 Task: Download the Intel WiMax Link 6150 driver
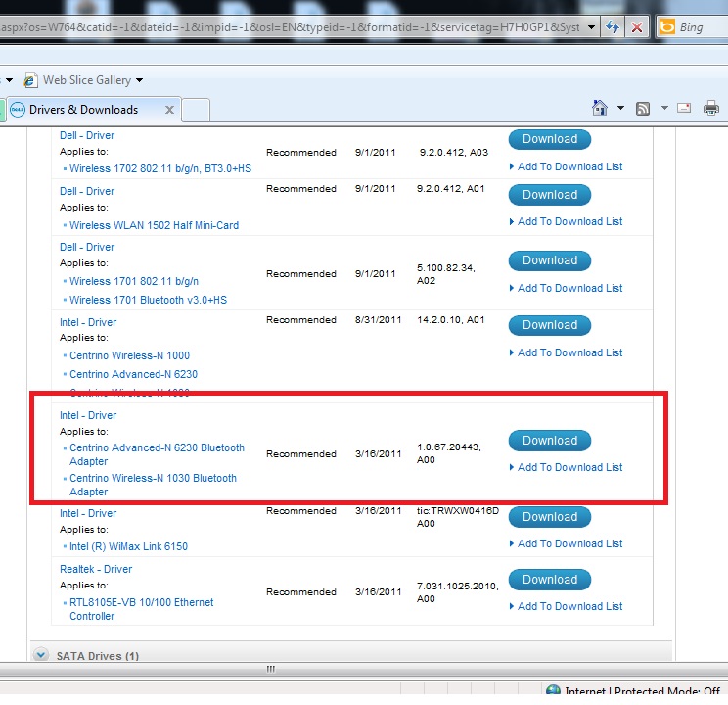point(550,517)
